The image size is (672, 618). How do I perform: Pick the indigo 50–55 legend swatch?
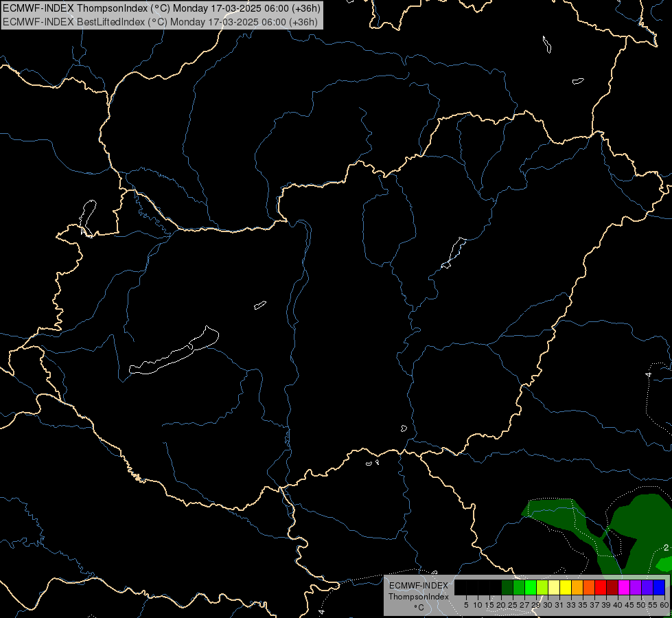[647, 587]
